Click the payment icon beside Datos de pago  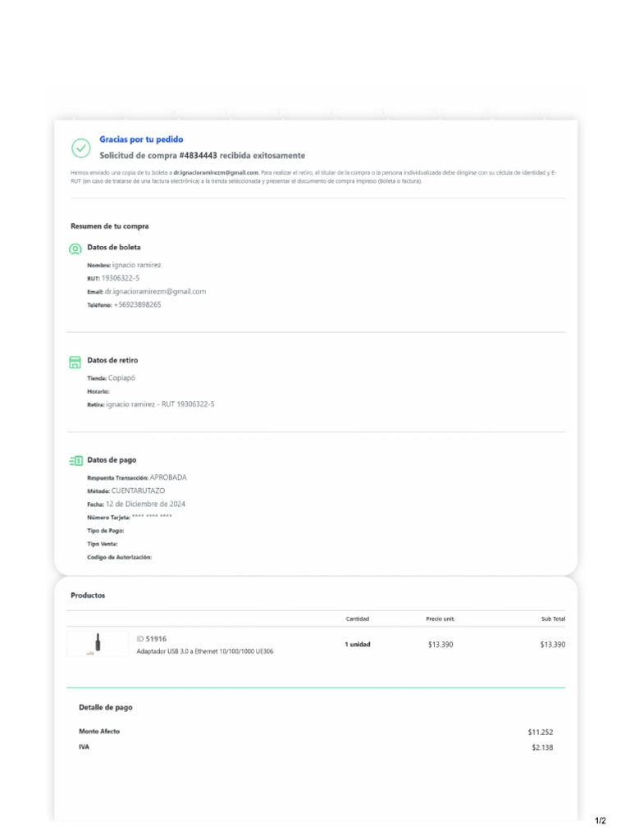tap(75, 461)
